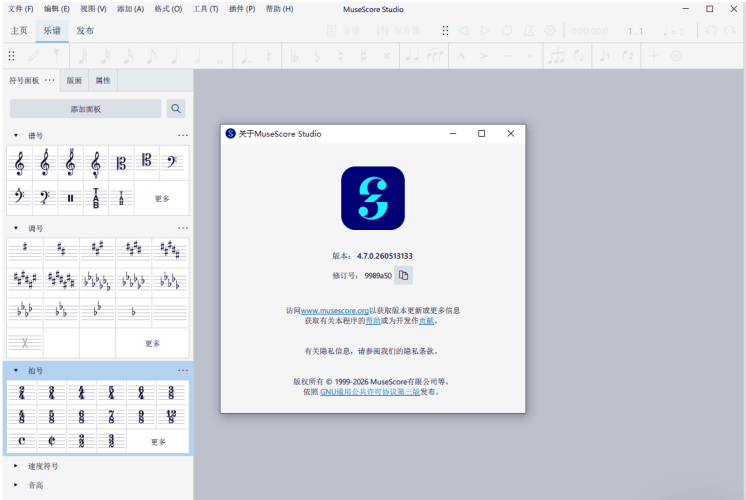Select the 12/8 time signature
This screenshot has height=500, width=746.
[171, 417]
